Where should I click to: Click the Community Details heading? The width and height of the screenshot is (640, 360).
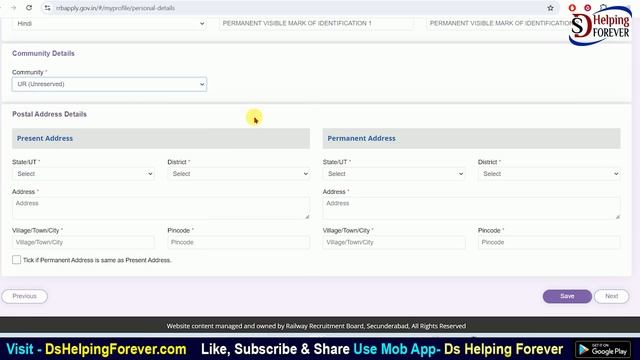(43, 53)
